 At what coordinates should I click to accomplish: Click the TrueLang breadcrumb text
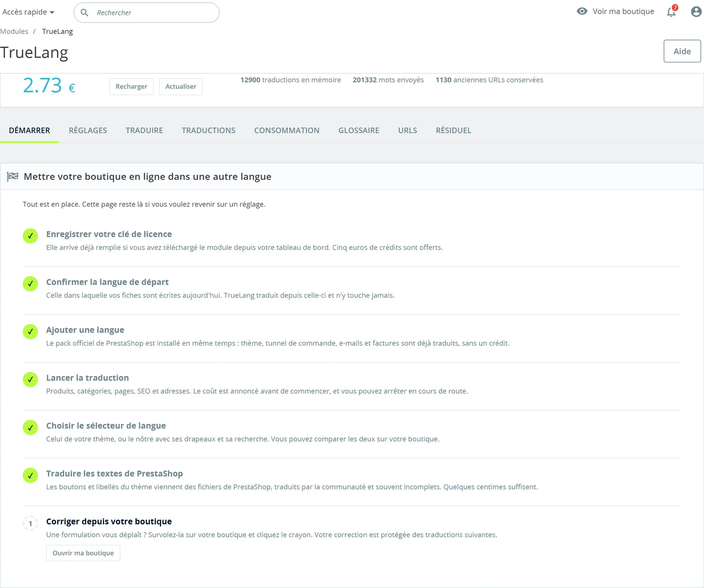(x=58, y=32)
